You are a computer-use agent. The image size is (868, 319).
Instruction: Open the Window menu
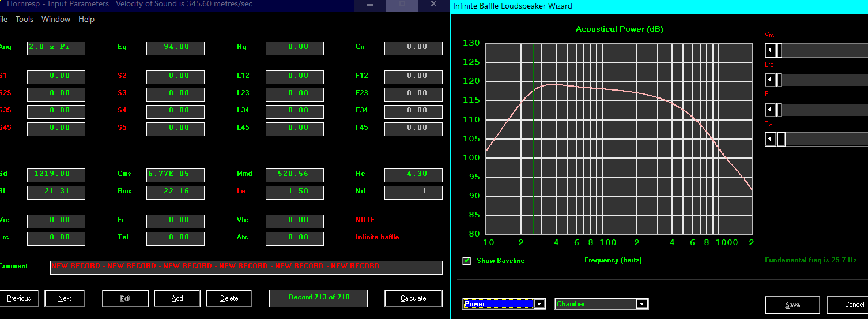56,19
